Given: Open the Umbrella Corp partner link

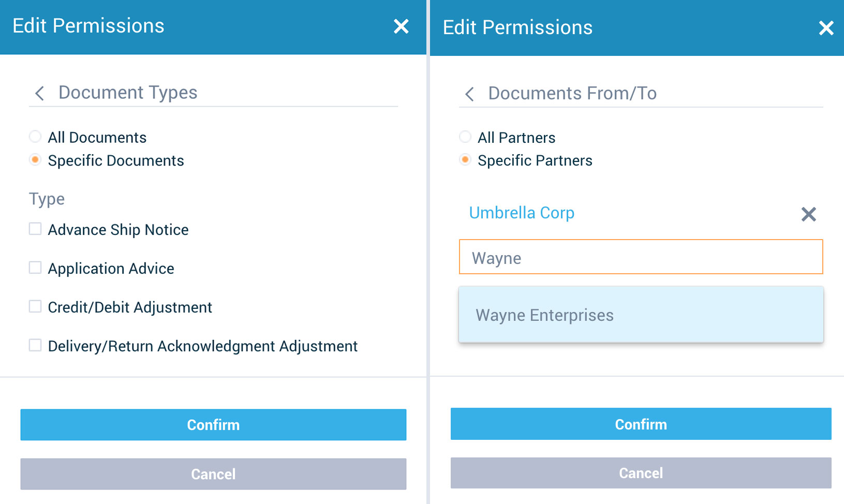Looking at the screenshot, I should [521, 213].
